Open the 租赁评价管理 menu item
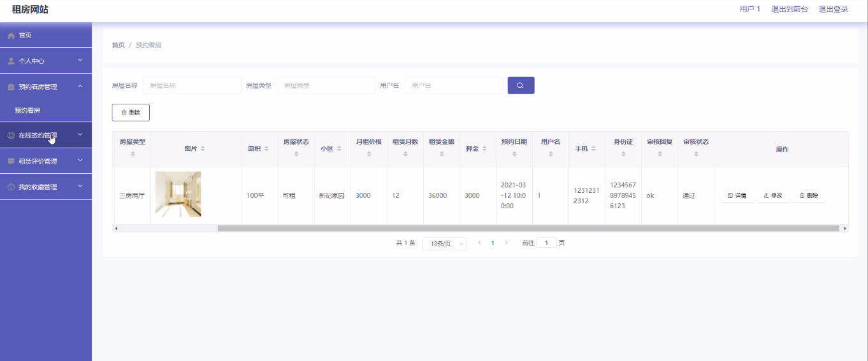Image resolution: width=868 pixels, height=361 pixels. tap(46, 161)
